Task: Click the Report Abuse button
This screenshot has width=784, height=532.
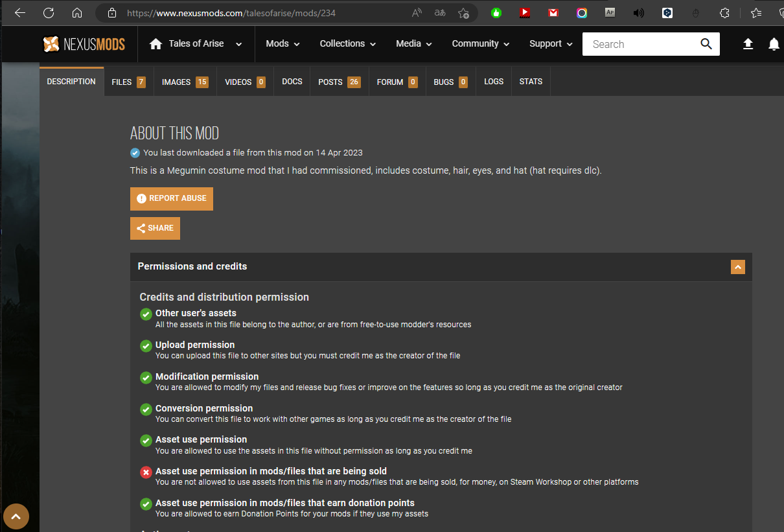Action: point(172,199)
